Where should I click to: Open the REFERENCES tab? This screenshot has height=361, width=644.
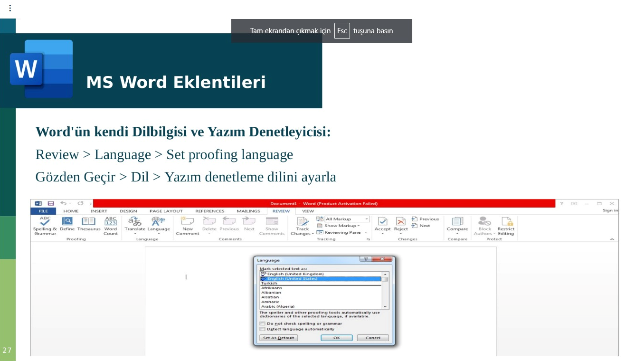tap(209, 211)
